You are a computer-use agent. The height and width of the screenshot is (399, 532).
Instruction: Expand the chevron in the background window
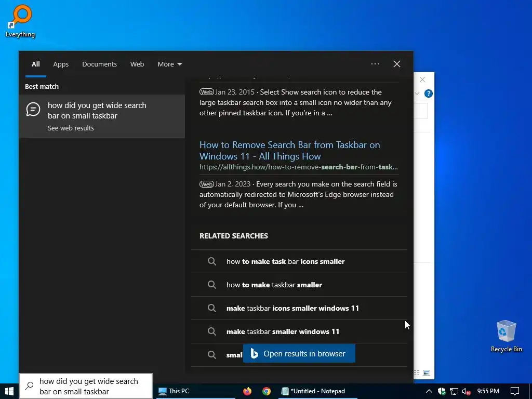click(x=417, y=94)
